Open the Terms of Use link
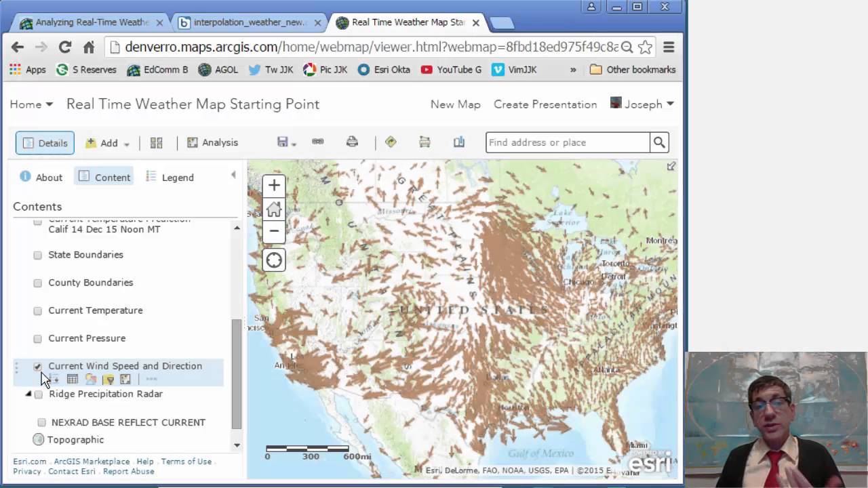 pyautogui.click(x=186, y=462)
